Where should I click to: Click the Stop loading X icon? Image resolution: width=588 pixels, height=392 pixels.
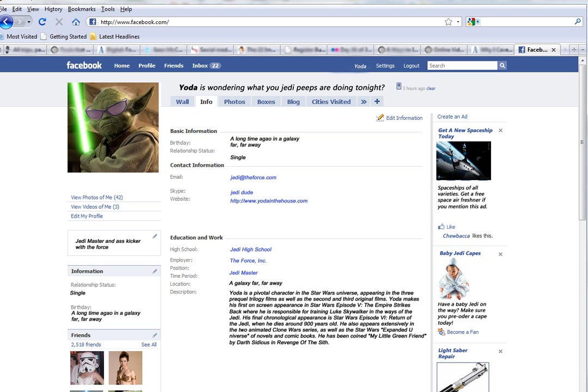(59, 22)
